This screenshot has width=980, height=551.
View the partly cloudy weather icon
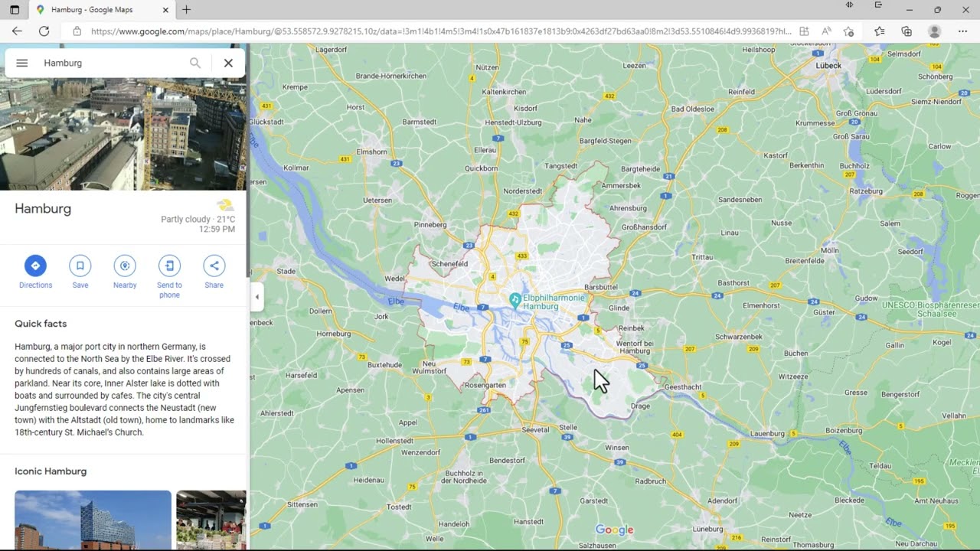[x=225, y=205]
